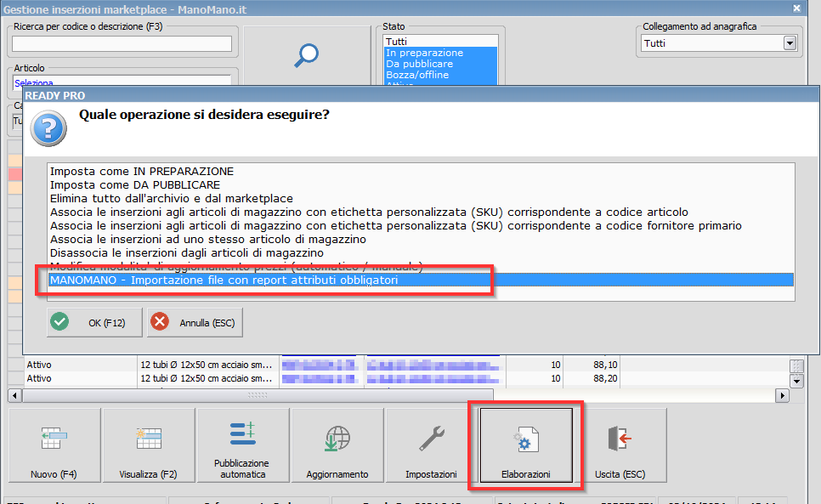Cancel with Annulla (ESC) button
The image size is (821, 504).
(195, 322)
